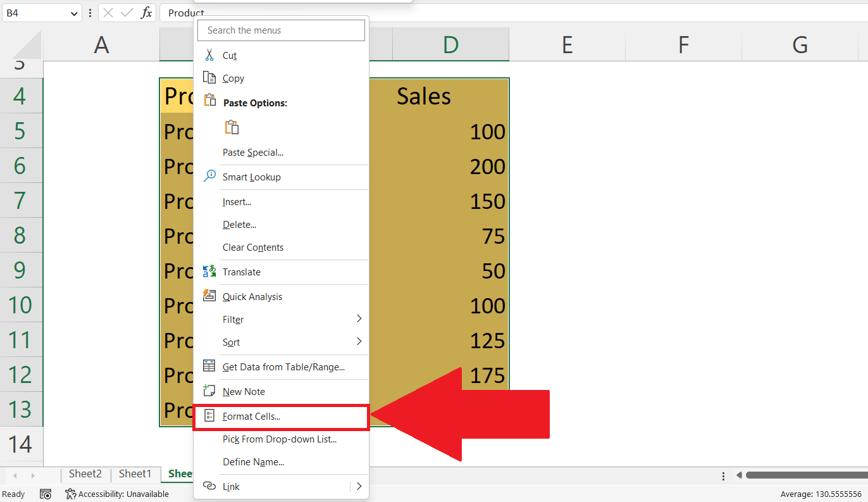The width and height of the screenshot is (868, 502).
Task: Click the Get Data from Table/Range icon
Action: pyautogui.click(x=209, y=367)
